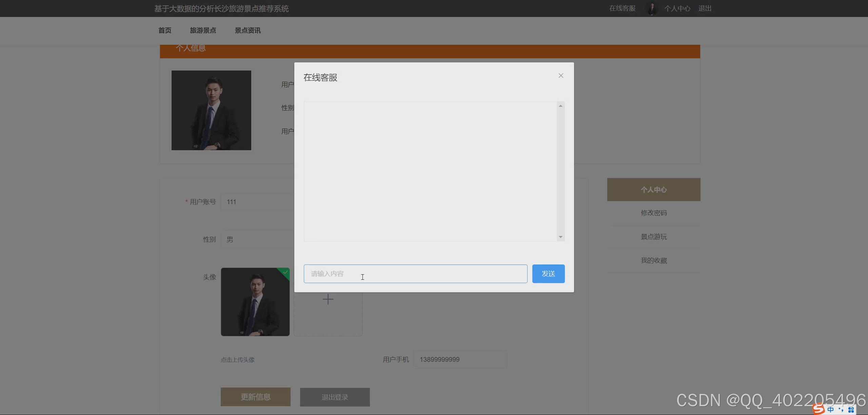Open 在线客服 in top header
Image resolution: width=868 pixels, height=415 pixels.
(622, 8)
